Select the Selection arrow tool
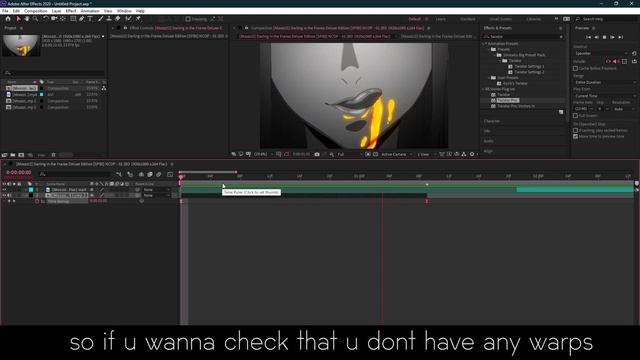This screenshot has width=640, height=360. (x=18, y=19)
